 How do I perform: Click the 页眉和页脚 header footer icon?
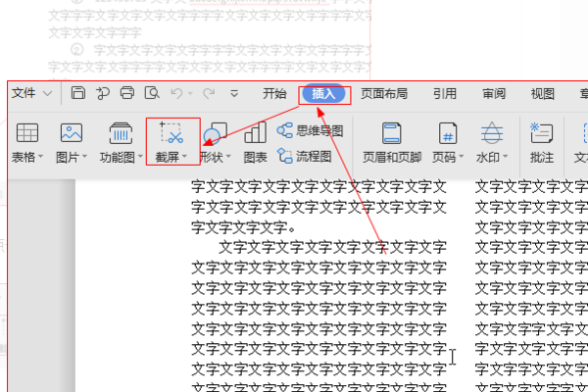pyautogui.click(x=391, y=142)
